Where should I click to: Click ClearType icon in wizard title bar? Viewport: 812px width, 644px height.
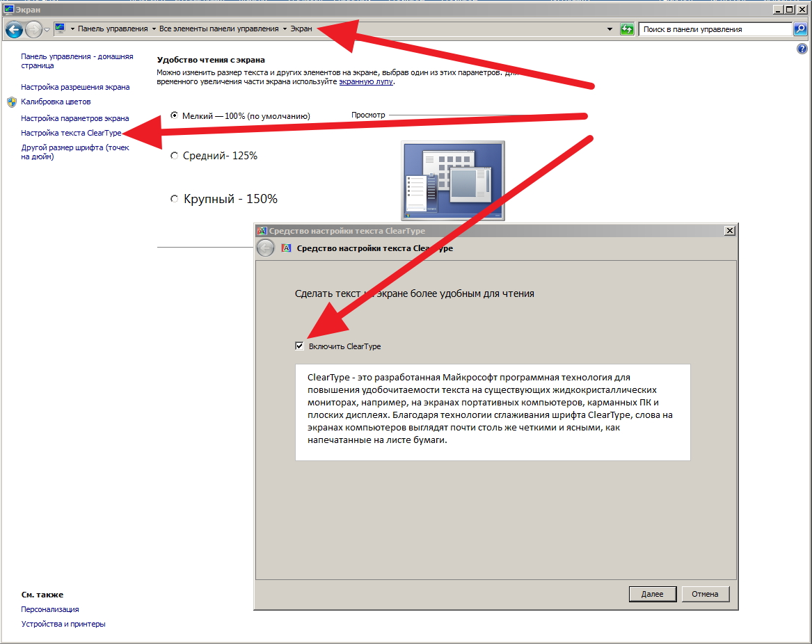(x=262, y=231)
